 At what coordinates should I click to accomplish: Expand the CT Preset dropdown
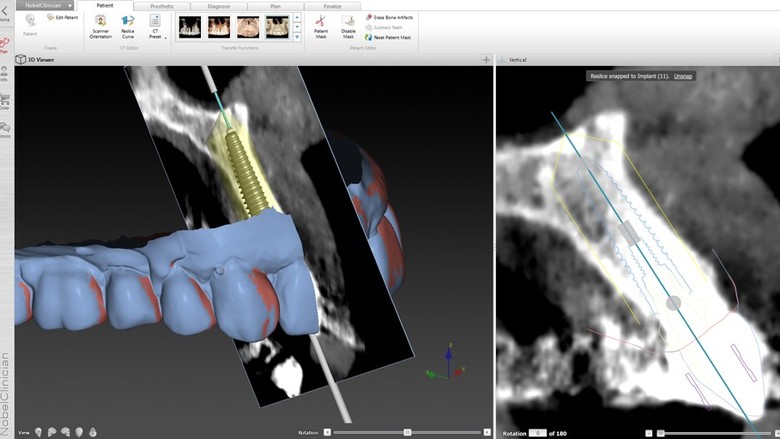(166, 38)
